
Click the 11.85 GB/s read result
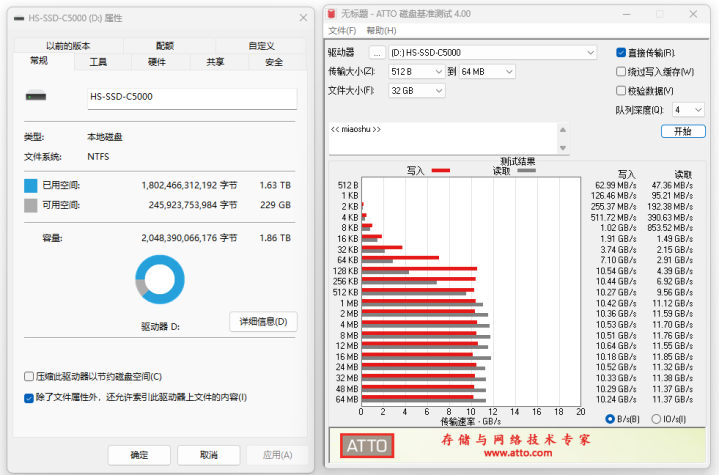[672, 357]
